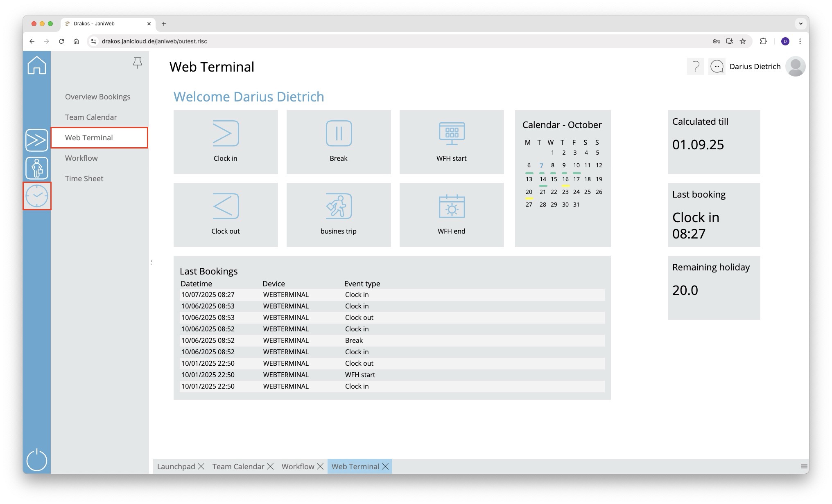Open the employee person icon in the sidebar

(x=37, y=168)
